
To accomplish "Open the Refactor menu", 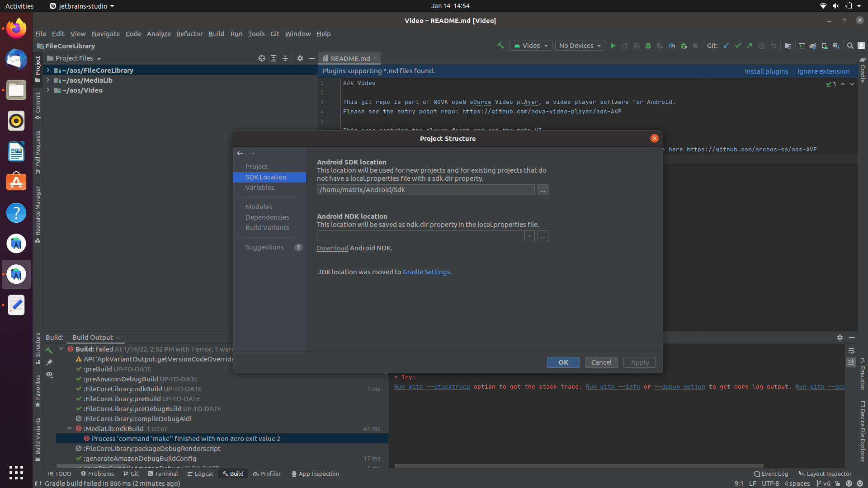I will point(189,33).
